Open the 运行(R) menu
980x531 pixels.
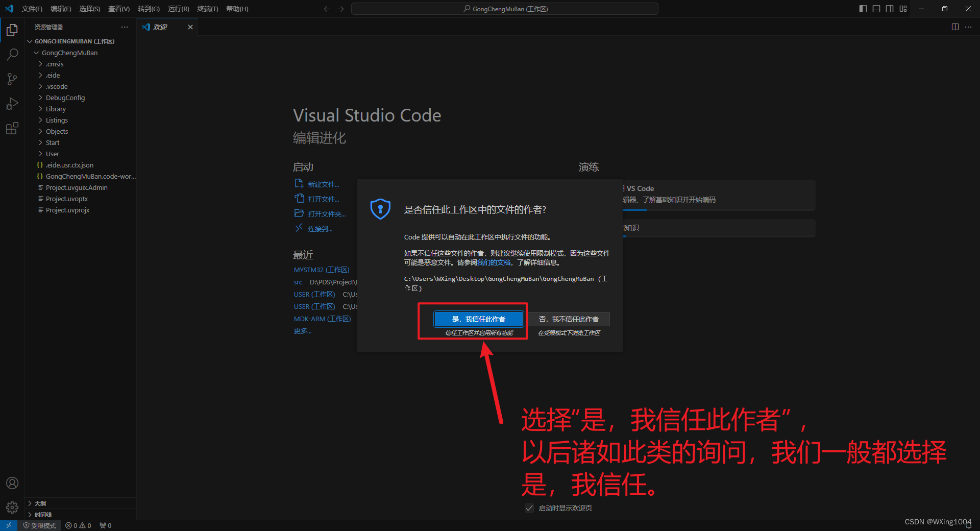[178, 9]
